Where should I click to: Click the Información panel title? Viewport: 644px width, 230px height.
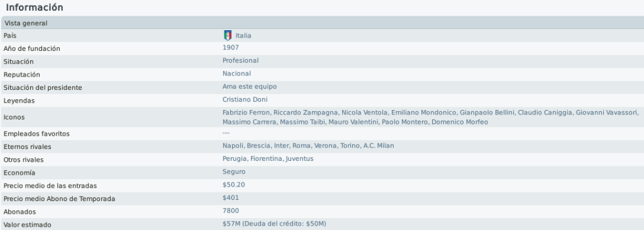pyautogui.click(x=35, y=8)
